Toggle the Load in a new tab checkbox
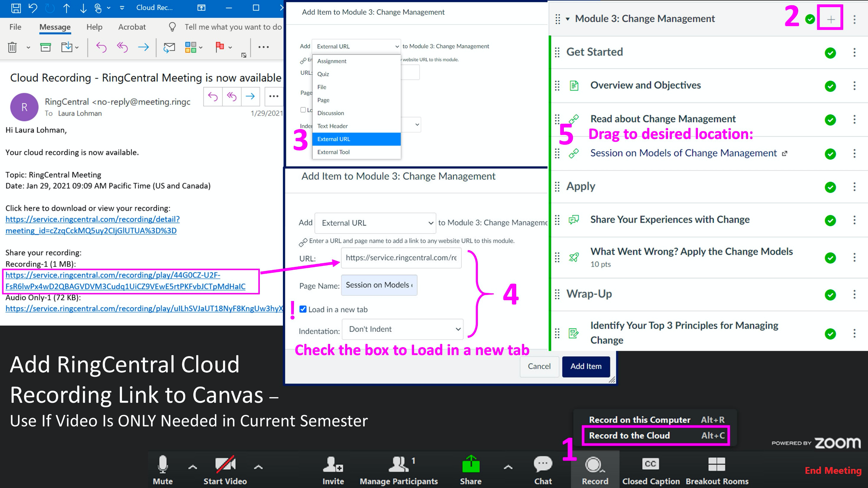The width and height of the screenshot is (868, 488). pyautogui.click(x=303, y=309)
